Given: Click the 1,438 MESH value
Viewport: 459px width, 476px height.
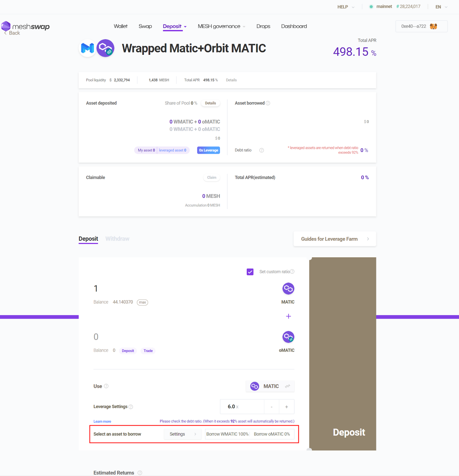Looking at the screenshot, I should [x=159, y=80].
